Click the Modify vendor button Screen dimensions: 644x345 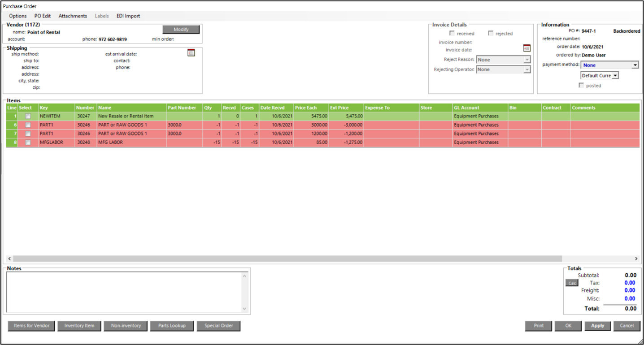click(x=181, y=30)
